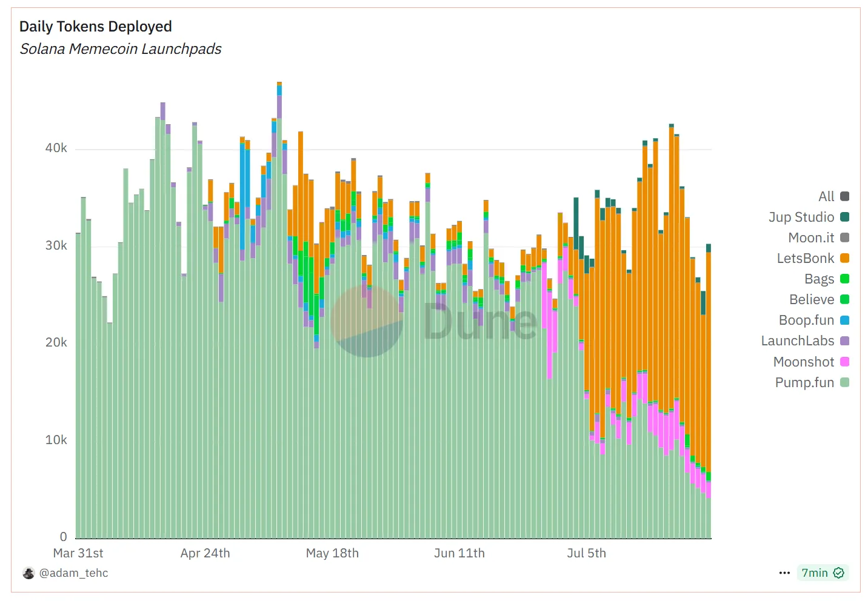Click the Moon.it legend color dot
The height and width of the screenshot is (601, 868).
844,237
